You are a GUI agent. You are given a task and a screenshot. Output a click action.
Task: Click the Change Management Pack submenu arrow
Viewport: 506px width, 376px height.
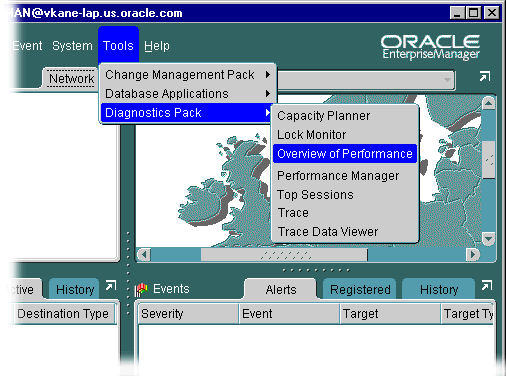(268, 75)
